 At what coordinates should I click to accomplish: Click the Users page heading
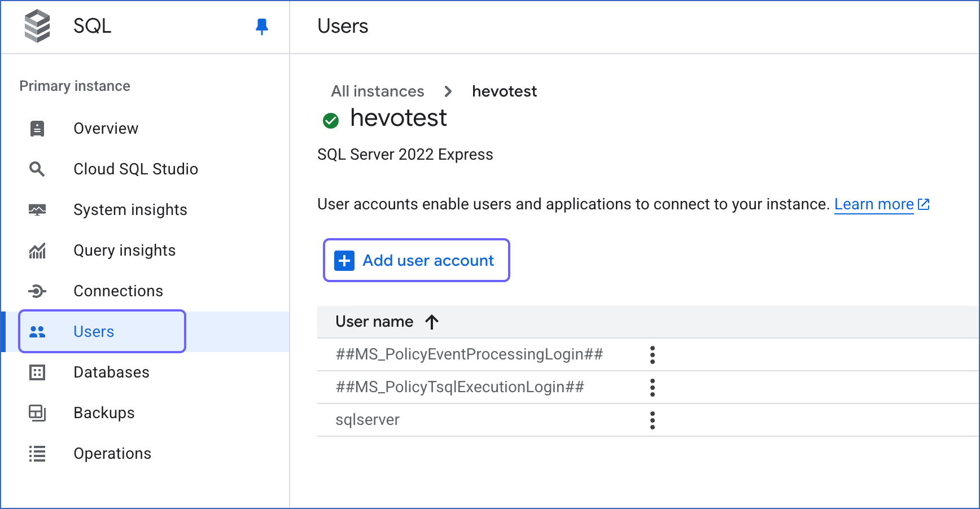tap(343, 26)
